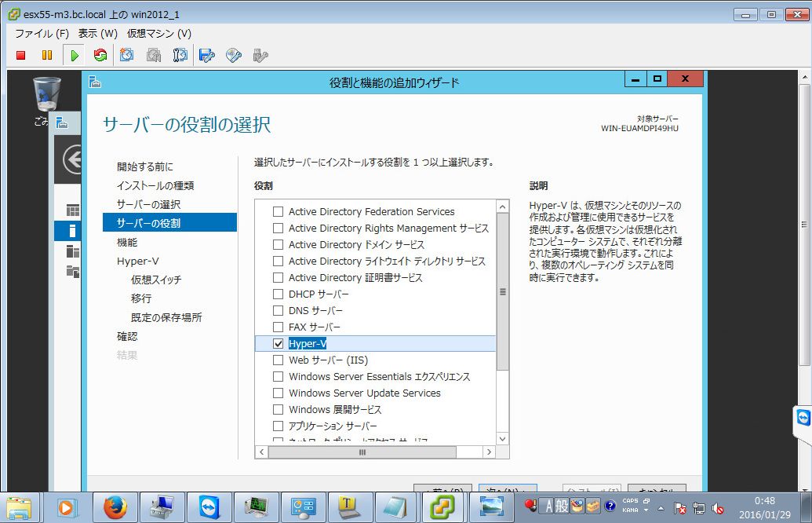Viewport: 812px width, 523px height.
Task: Open File Explorer from the taskbar
Action: (19, 507)
